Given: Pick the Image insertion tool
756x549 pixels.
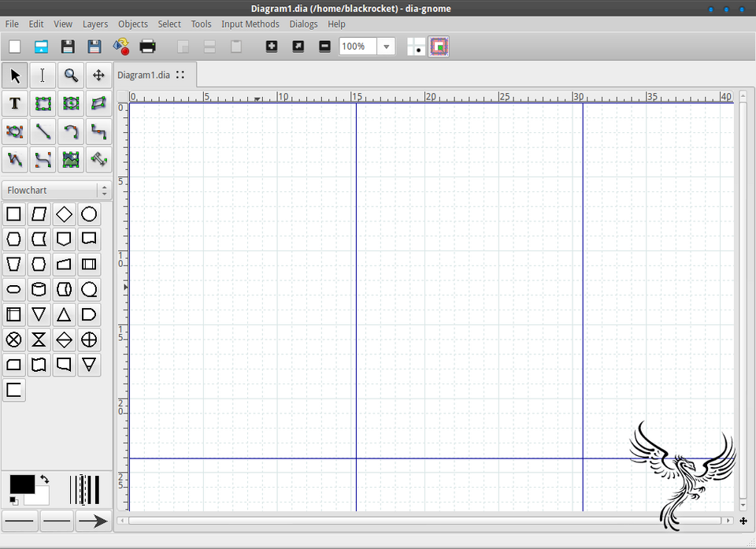Looking at the screenshot, I should tap(71, 159).
